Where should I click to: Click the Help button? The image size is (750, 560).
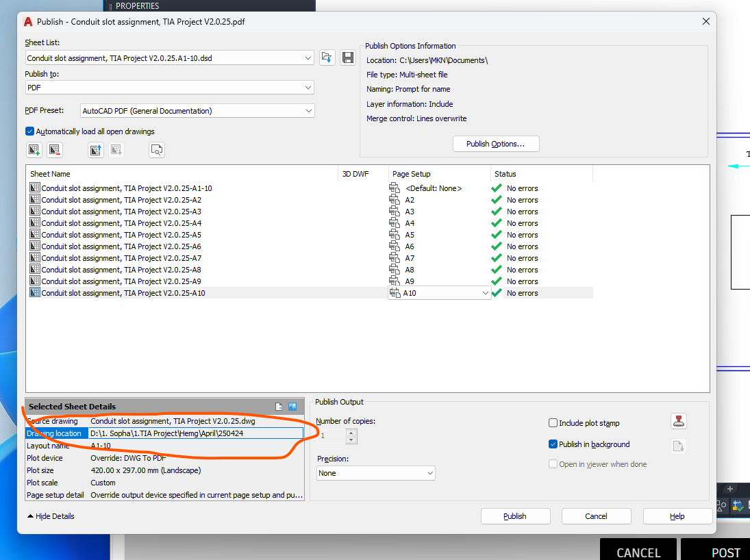[x=677, y=516]
